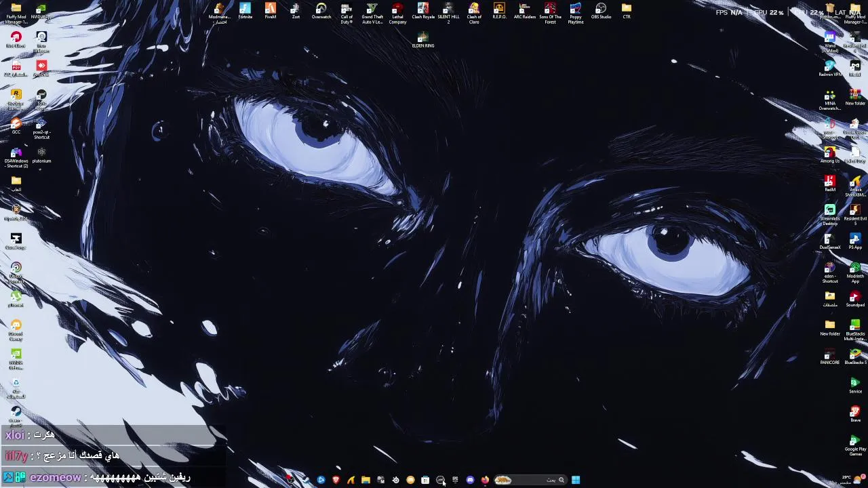This screenshot has width=868, height=488.
Task: Open the Zort game shortcut
Action: 296,12
